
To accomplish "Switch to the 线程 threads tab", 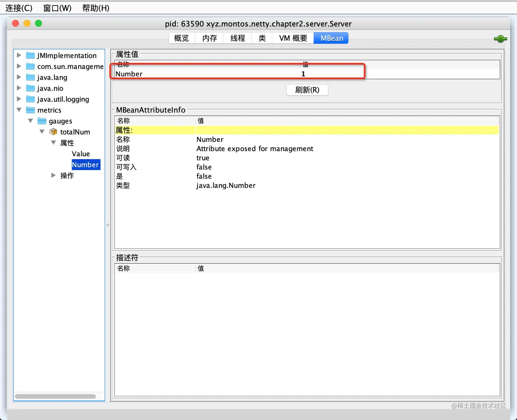I will [238, 38].
